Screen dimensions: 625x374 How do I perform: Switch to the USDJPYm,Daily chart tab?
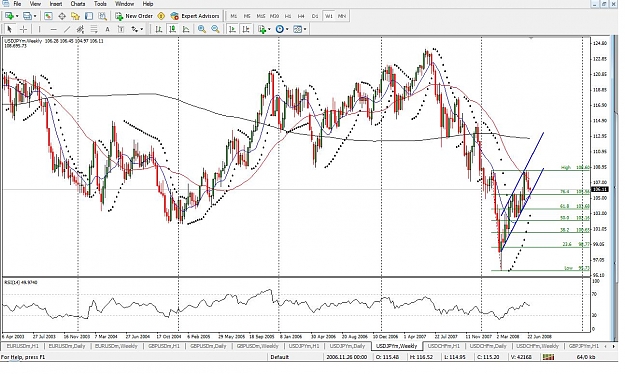click(348, 346)
